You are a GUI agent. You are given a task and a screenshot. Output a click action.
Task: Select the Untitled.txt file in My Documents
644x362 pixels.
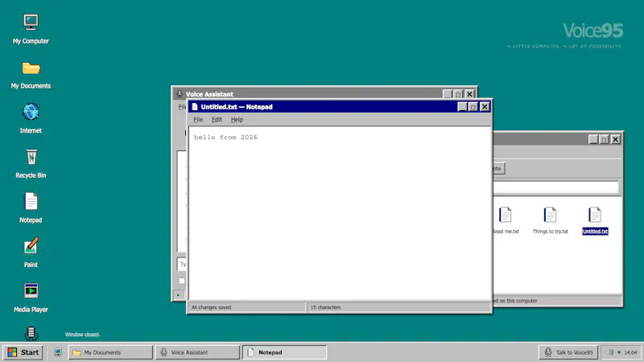click(595, 220)
